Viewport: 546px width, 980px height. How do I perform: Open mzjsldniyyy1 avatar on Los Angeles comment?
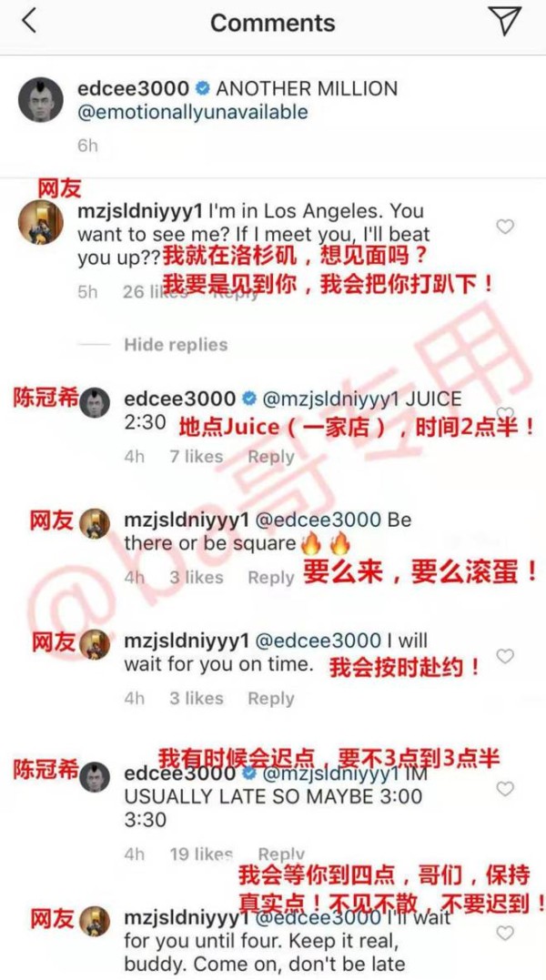[x=41, y=223]
